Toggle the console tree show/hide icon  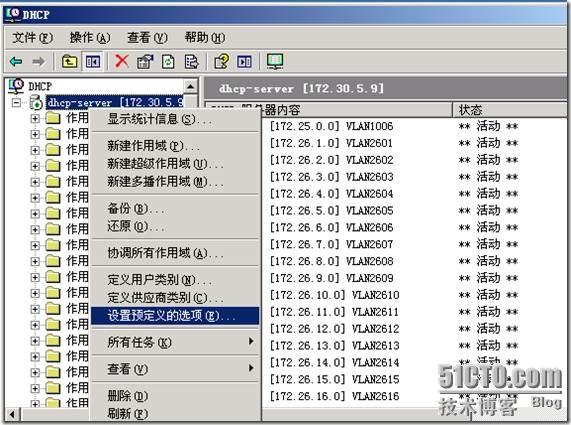pyautogui.click(x=93, y=62)
